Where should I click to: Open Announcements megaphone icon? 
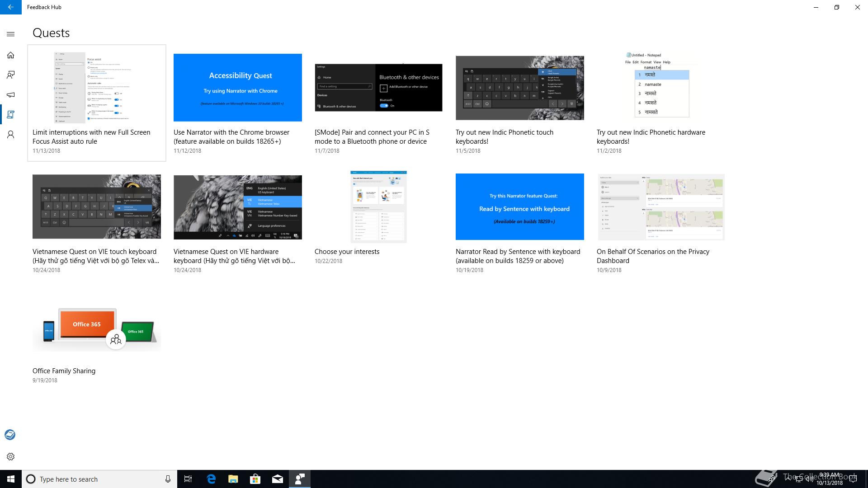(11, 95)
